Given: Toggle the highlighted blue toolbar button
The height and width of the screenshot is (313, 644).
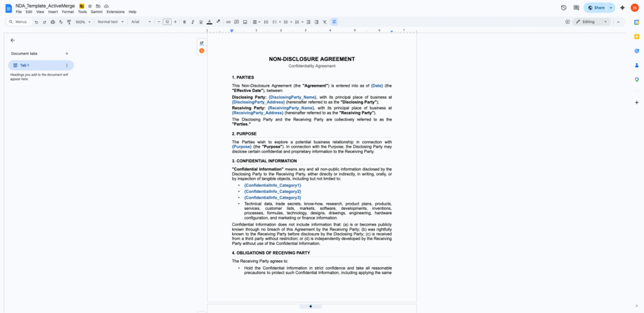Looking at the screenshot, I should point(335,22).
